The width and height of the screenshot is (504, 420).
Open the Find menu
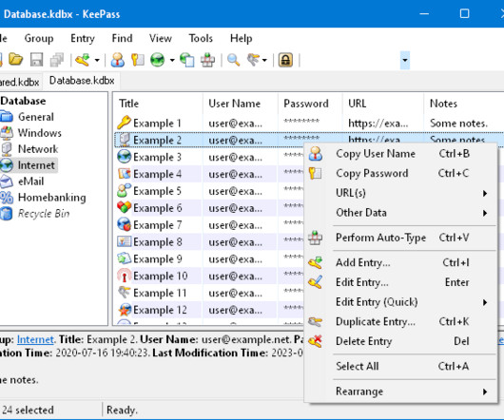(122, 38)
